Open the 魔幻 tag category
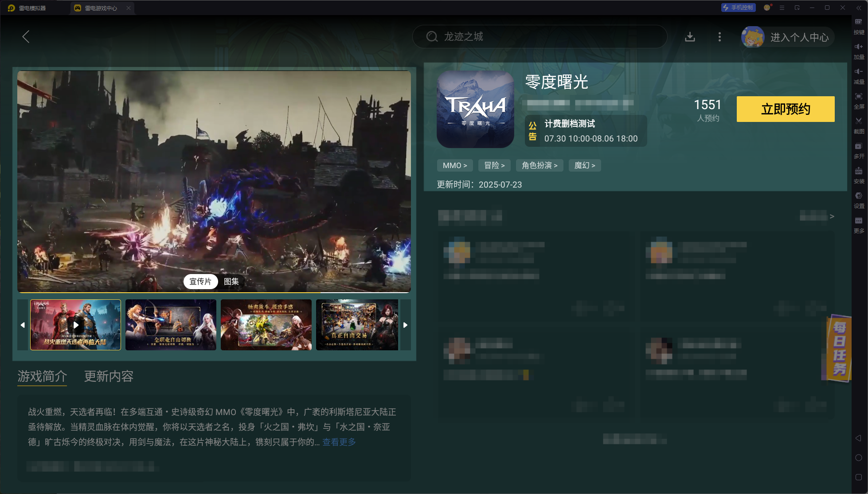The image size is (868, 494). click(585, 165)
